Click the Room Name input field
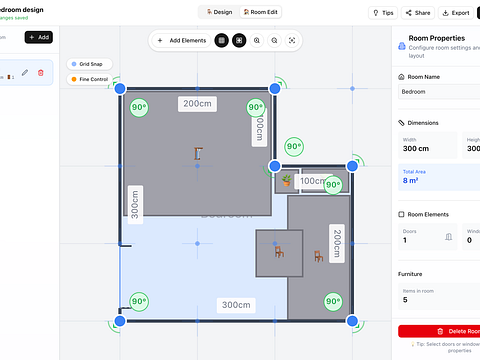The image size is (480, 360). pos(439,92)
